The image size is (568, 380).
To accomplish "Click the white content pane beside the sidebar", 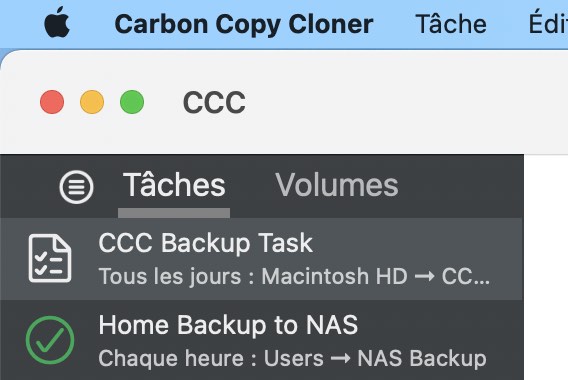I will click(546, 267).
